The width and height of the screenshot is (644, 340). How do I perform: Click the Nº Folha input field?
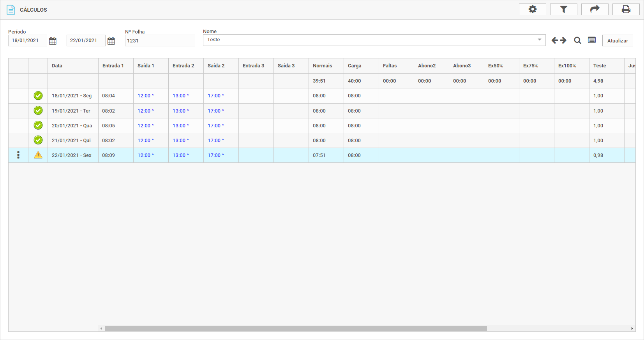point(160,41)
